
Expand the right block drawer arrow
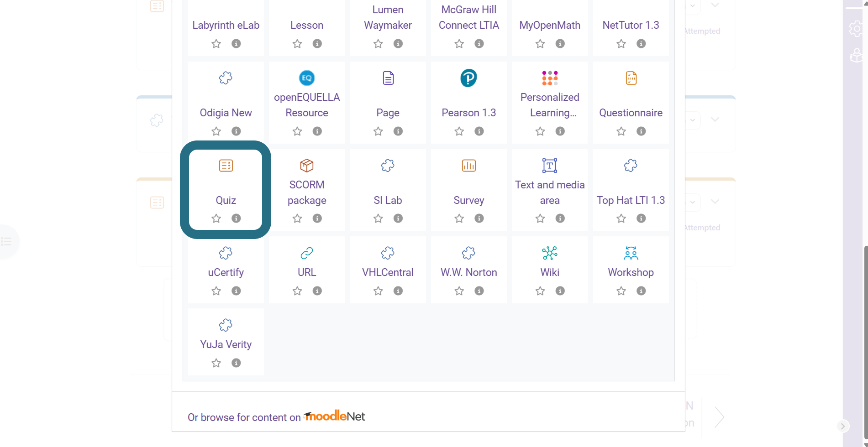pyautogui.click(x=843, y=426)
